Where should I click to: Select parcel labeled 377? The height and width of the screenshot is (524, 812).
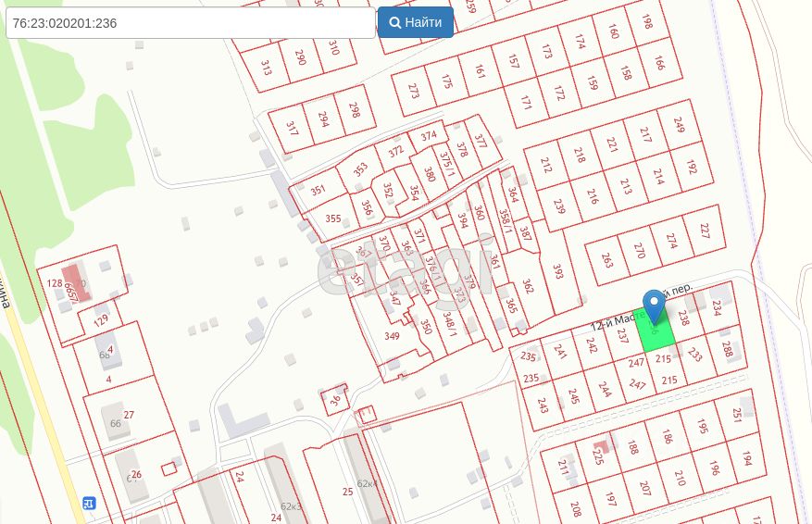[481, 141]
